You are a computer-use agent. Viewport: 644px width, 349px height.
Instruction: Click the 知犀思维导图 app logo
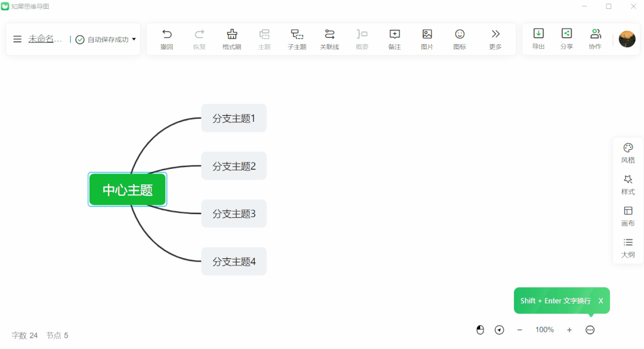pos(5,6)
